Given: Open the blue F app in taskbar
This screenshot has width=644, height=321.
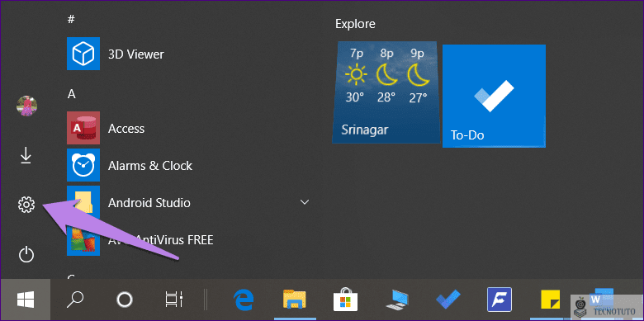Looking at the screenshot, I should (x=499, y=300).
